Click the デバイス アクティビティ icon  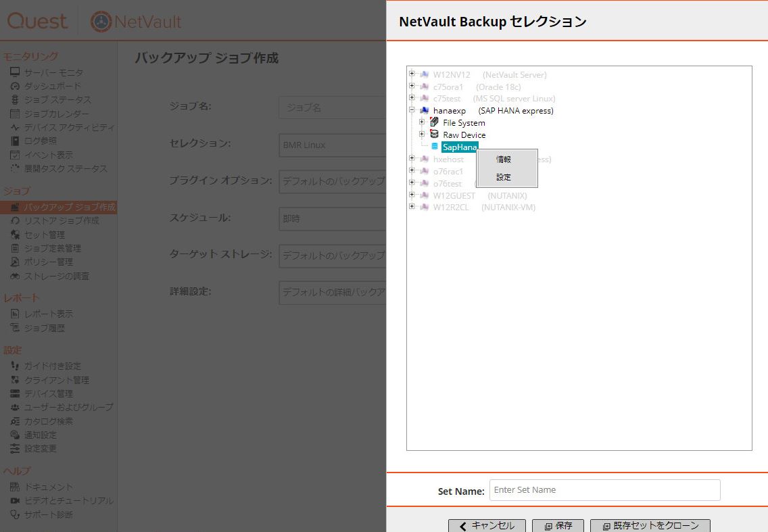pos(15,127)
